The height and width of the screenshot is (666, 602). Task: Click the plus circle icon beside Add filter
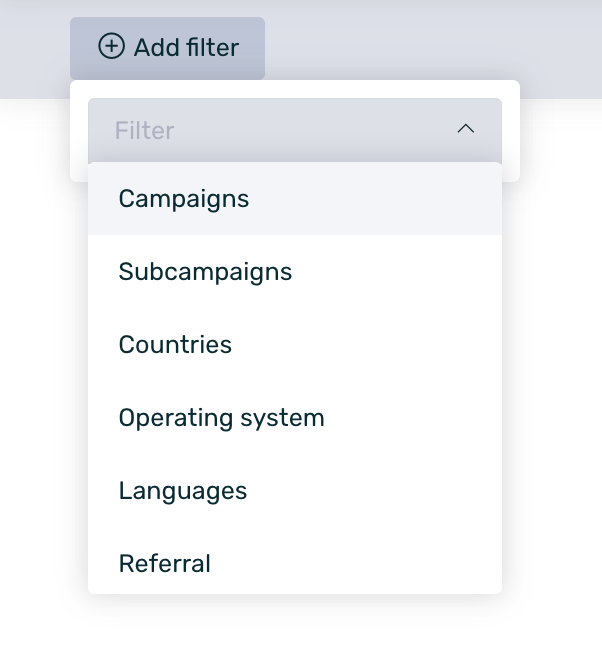(x=111, y=47)
